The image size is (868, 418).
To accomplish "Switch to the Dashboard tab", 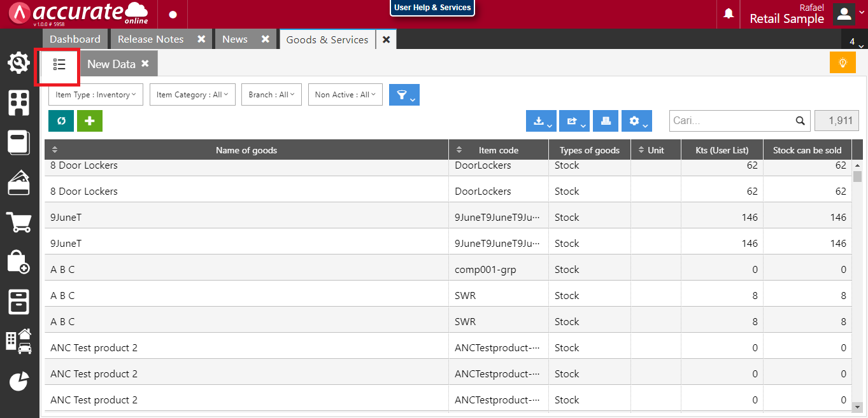I will click(75, 39).
